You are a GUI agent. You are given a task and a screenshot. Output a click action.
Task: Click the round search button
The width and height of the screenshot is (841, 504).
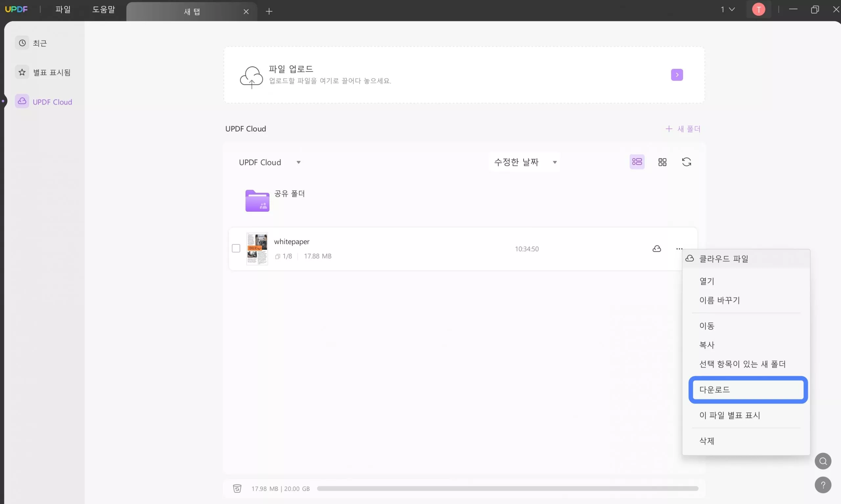coord(823,461)
